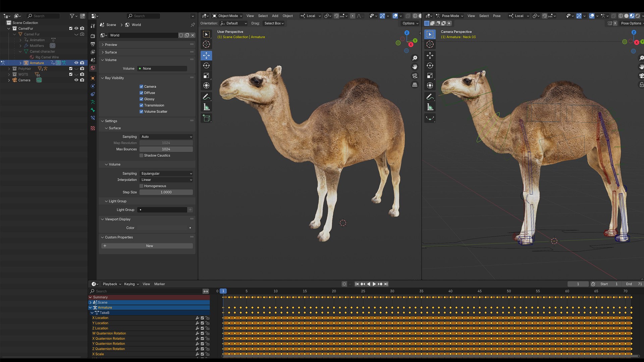Open the Object Mode dropdown

coord(227,16)
